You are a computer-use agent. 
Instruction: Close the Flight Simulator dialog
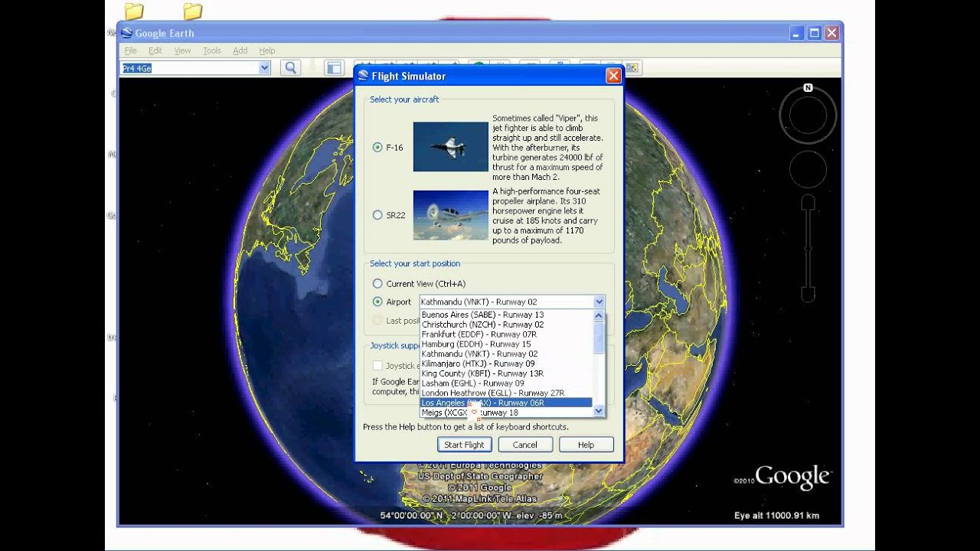(x=613, y=76)
